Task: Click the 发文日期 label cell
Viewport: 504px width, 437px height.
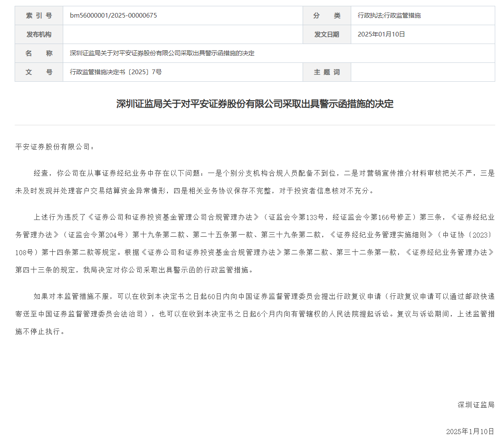Action: click(327, 34)
